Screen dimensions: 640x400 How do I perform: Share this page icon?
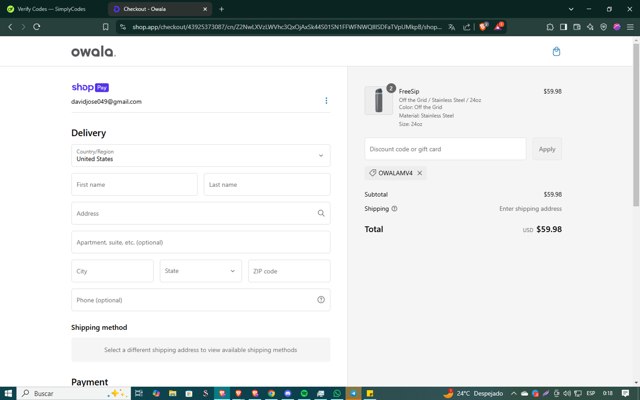click(x=467, y=27)
